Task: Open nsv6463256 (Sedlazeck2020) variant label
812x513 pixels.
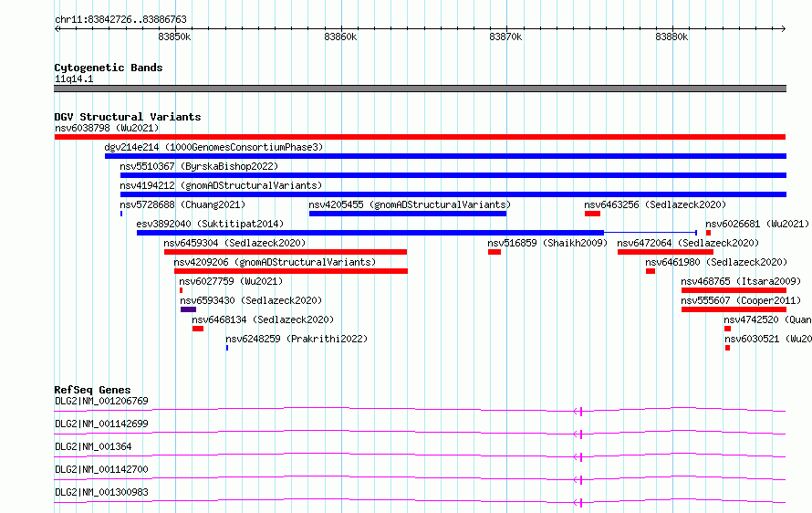Action: click(x=655, y=204)
